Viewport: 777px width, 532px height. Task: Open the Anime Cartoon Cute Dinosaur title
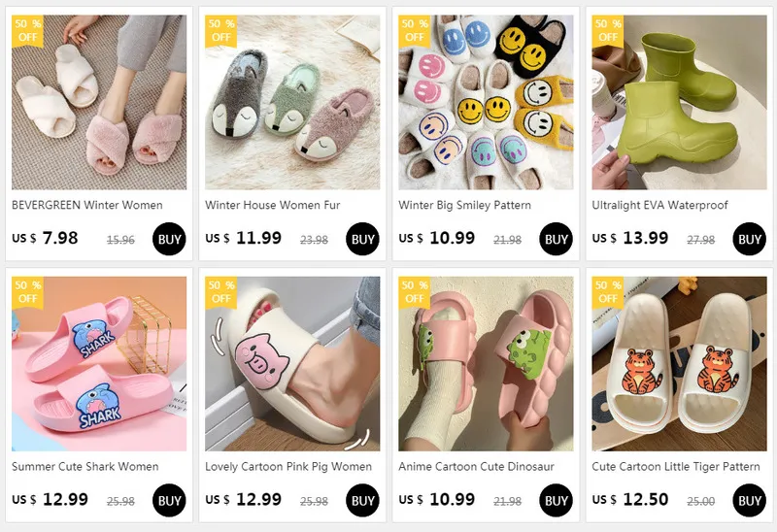(x=476, y=467)
